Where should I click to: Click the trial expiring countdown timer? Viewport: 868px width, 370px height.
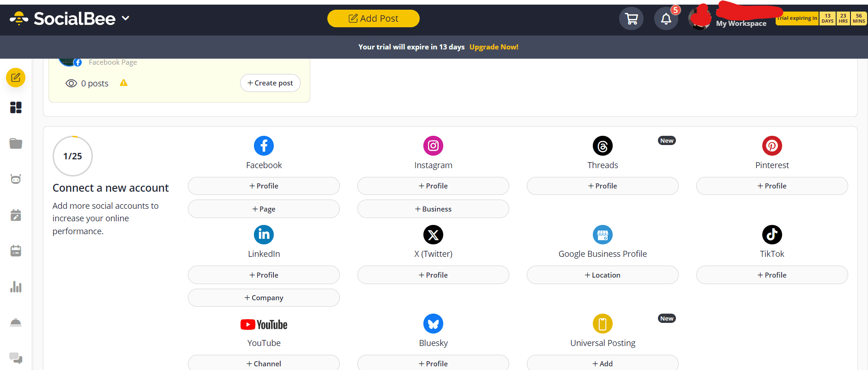pos(821,18)
